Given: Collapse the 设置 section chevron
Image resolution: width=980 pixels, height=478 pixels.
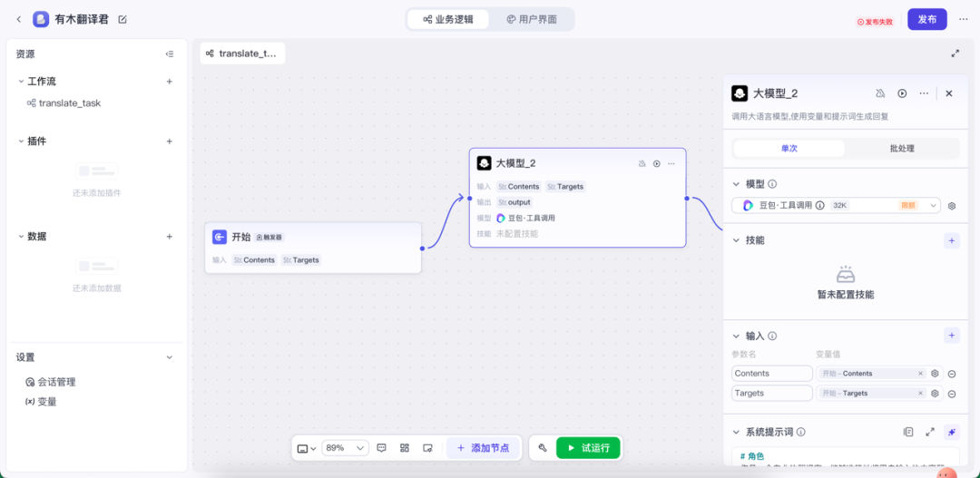Looking at the screenshot, I should pos(170,357).
